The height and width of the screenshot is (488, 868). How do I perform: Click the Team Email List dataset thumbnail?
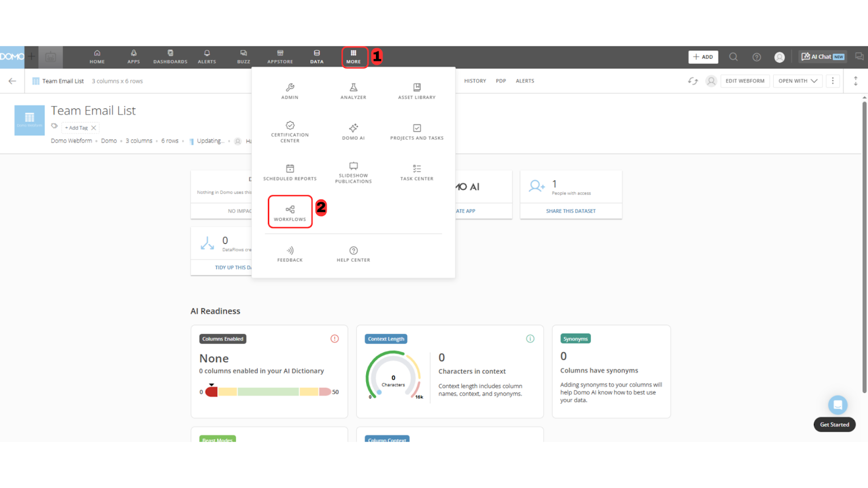[29, 120]
